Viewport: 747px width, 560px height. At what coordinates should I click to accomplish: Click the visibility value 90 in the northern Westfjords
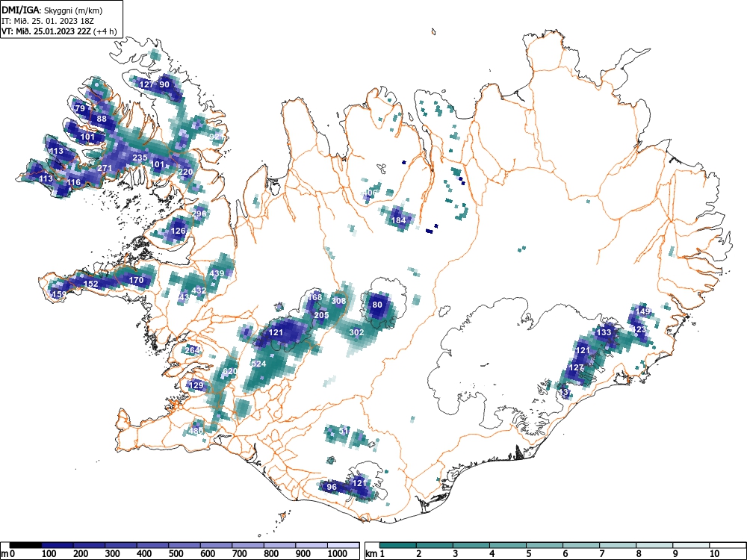[164, 85]
